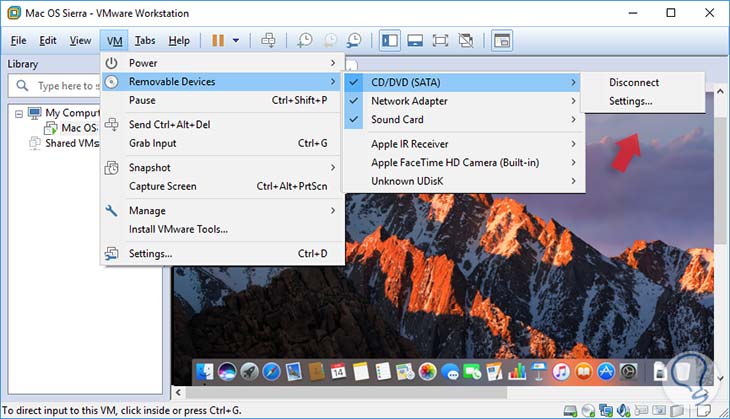The image size is (730, 419).
Task: Open the View menu
Action: [81, 41]
